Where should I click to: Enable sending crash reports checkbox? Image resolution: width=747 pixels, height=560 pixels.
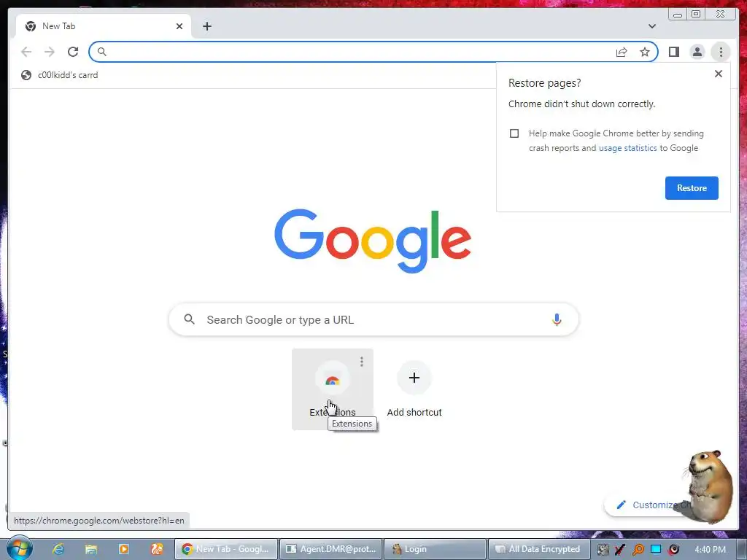(514, 133)
